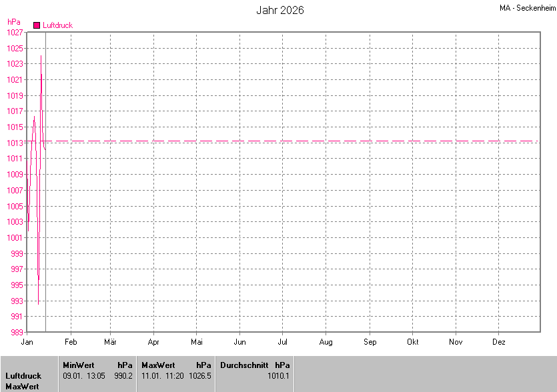Image resolution: width=557 pixels, height=392 pixels.
Task: Select the Feb month on the time axis
Action: pyautogui.click(x=71, y=342)
